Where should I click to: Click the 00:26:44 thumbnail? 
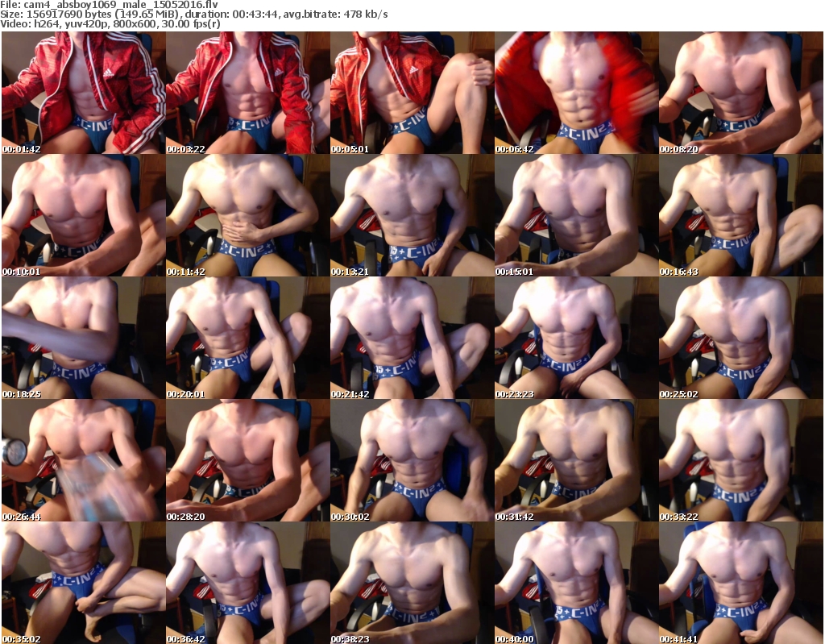tap(84, 461)
